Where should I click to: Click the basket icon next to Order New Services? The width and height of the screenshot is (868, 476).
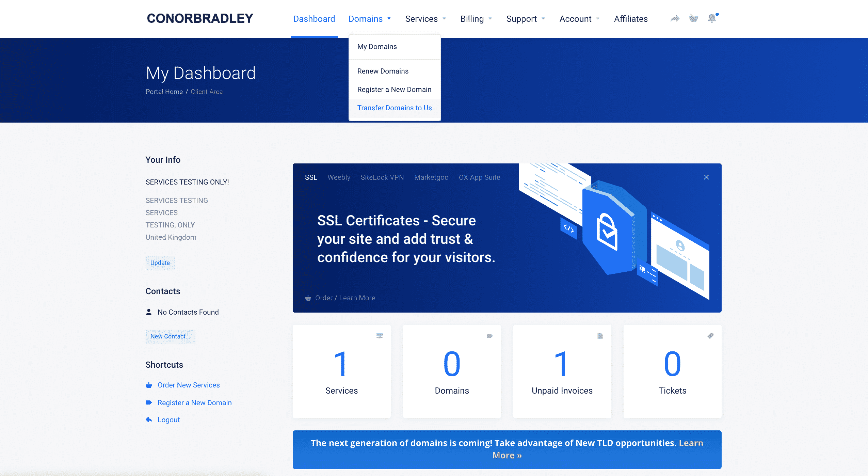coord(149,385)
